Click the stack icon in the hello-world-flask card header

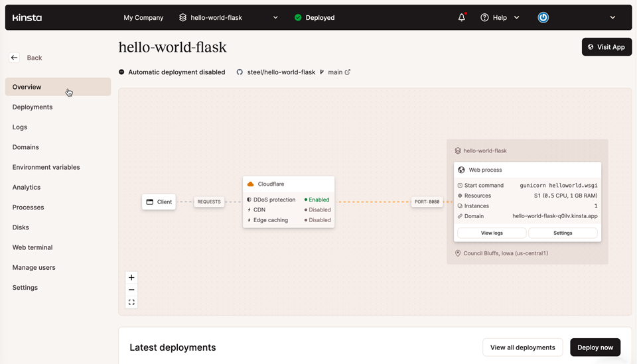pyautogui.click(x=458, y=151)
